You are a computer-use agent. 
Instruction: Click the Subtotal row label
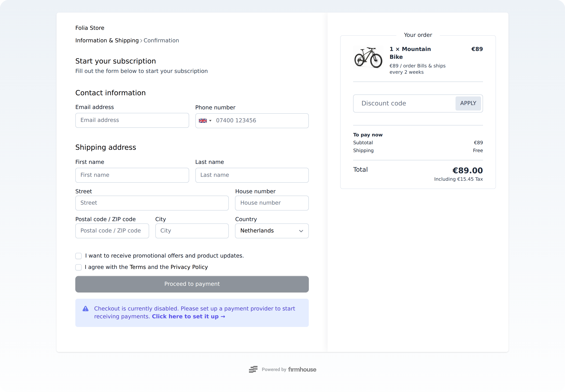tap(363, 143)
